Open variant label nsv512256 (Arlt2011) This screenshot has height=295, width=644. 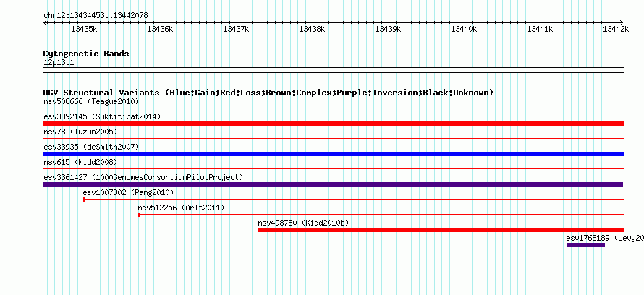pos(181,208)
